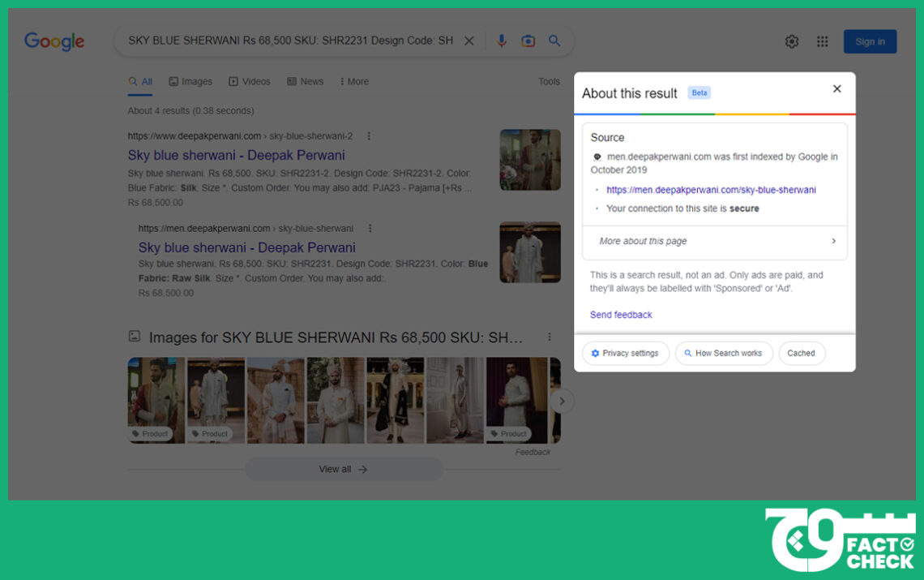This screenshot has width=924, height=580.
Task: Open search by image camera
Action: coord(528,41)
